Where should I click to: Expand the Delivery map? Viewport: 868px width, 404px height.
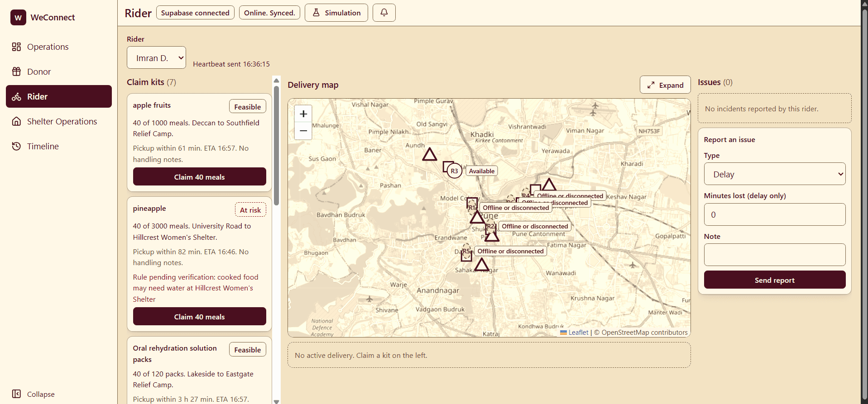click(665, 85)
